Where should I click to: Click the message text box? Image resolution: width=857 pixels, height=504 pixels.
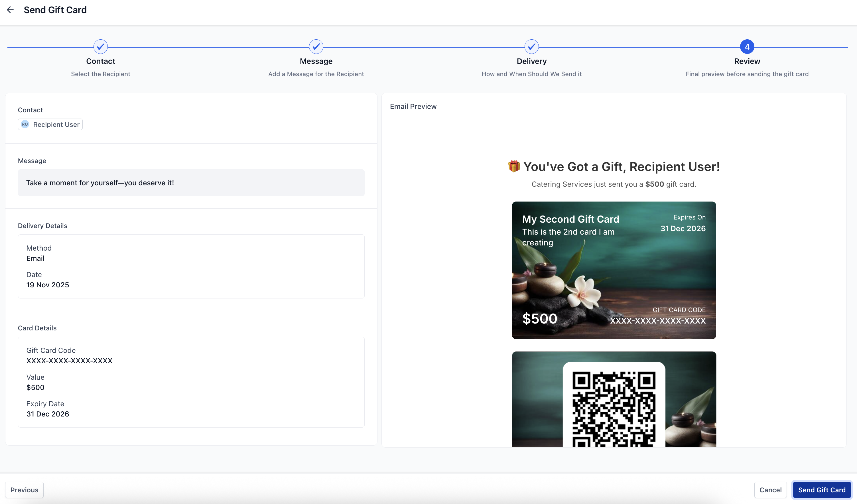click(191, 183)
